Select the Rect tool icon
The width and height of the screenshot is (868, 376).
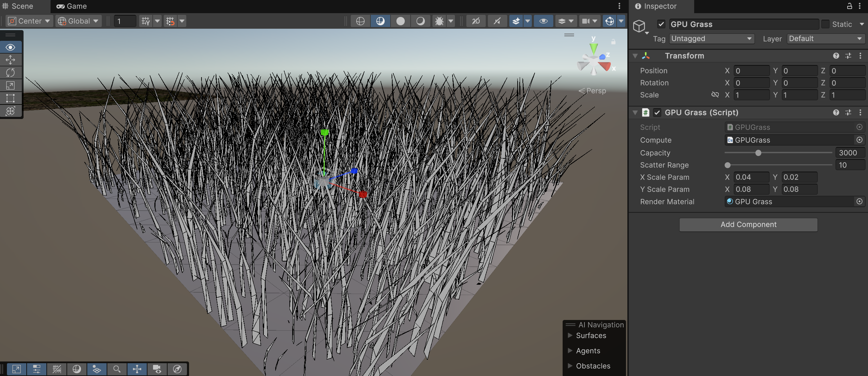tap(10, 98)
